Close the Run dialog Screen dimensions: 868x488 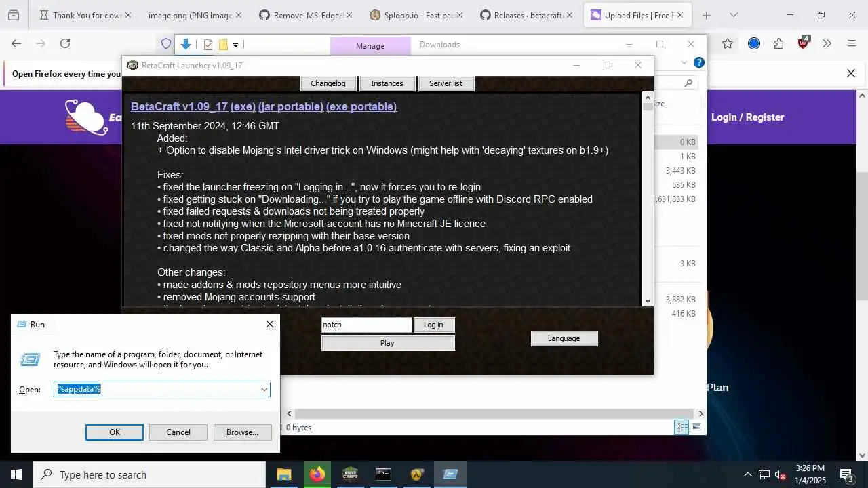click(x=269, y=325)
